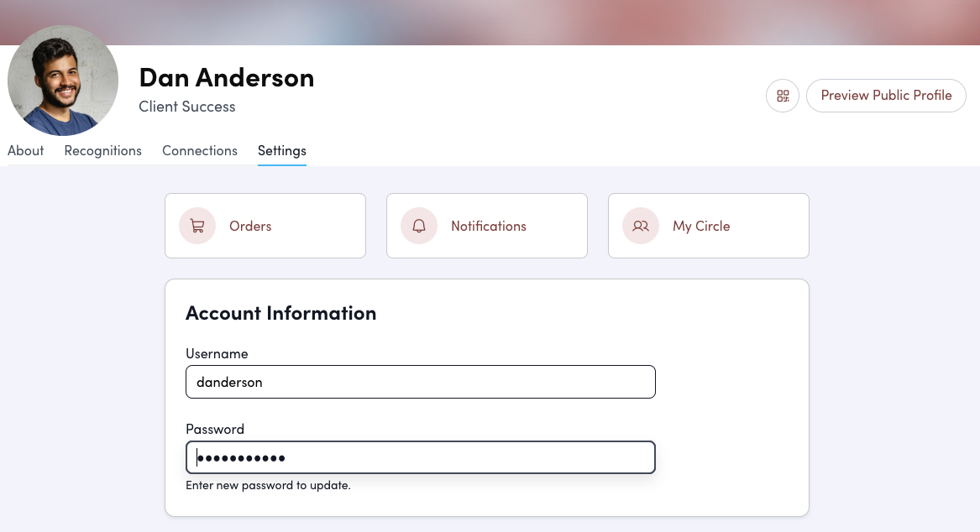Click the Username field label
980x532 pixels.
[x=217, y=353]
